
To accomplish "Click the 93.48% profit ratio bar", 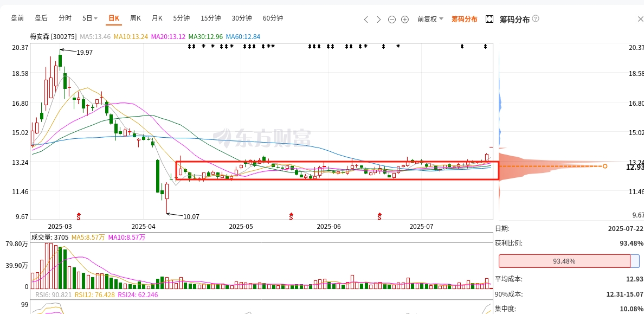I will [x=569, y=261].
